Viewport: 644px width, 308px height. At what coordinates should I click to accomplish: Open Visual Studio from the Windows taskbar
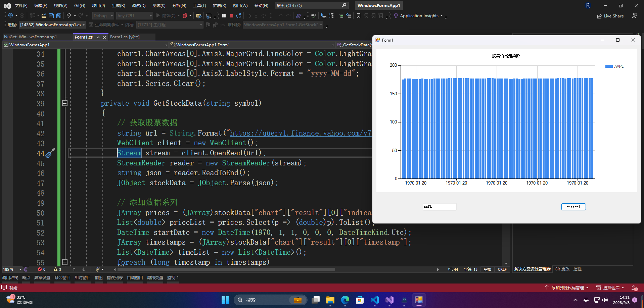pos(389,300)
